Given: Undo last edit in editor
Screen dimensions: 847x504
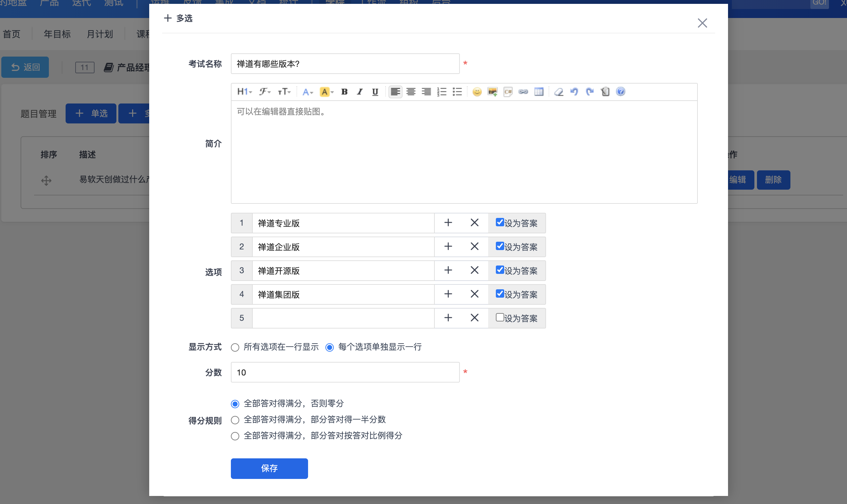Looking at the screenshot, I should coord(574,92).
